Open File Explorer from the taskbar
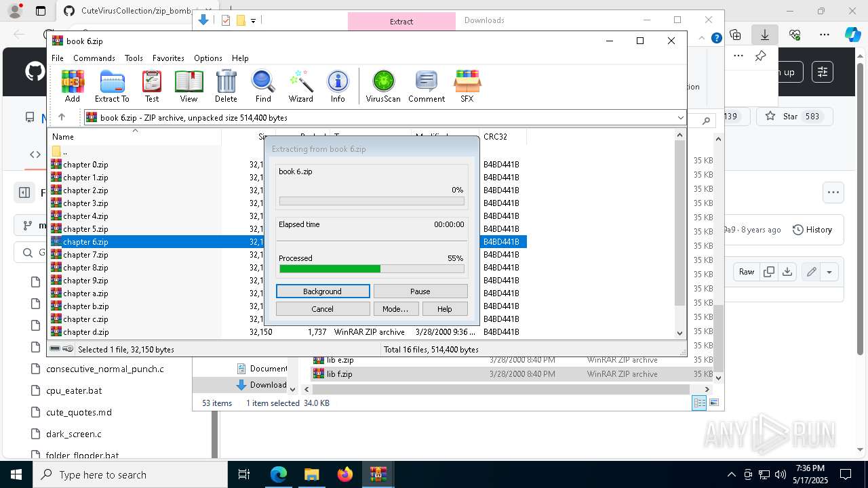This screenshot has width=868, height=488. click(x=311, y=474)
